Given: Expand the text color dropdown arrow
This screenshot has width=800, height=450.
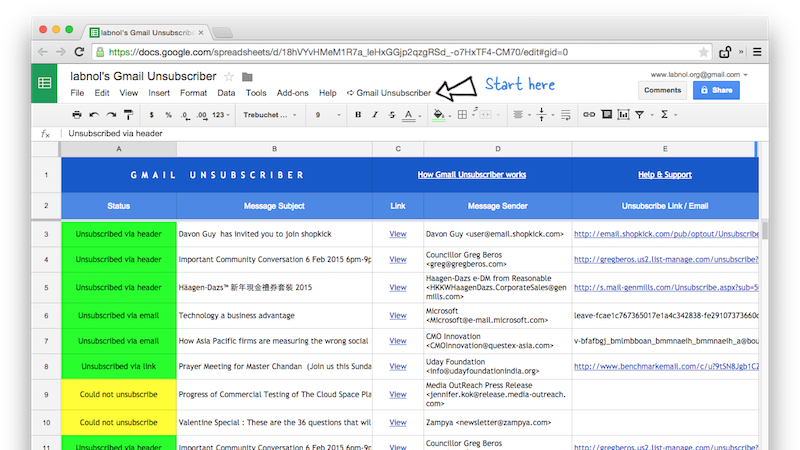Looking at the screenshot, I should [x=420, y=116].
